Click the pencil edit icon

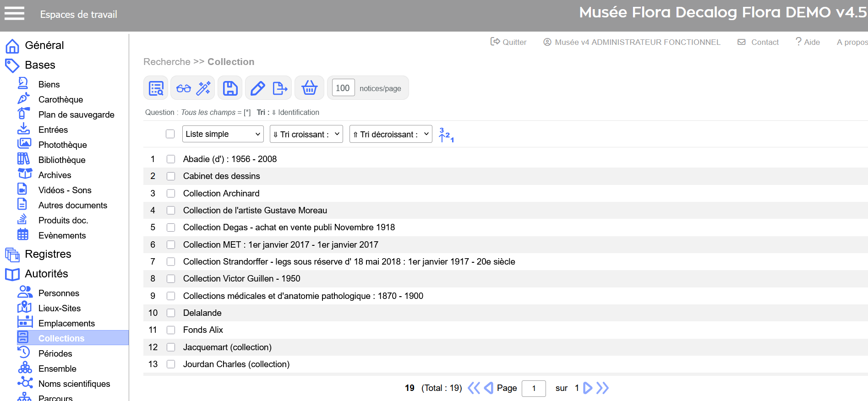tap(258, 88)
